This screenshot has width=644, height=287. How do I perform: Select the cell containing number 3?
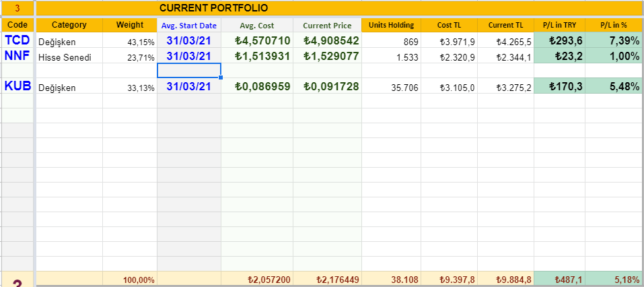pyautogui.click(x=17, y=8)
